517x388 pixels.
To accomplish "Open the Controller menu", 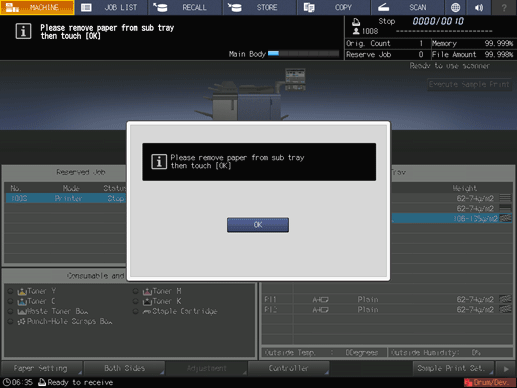I will coord(289,368).
